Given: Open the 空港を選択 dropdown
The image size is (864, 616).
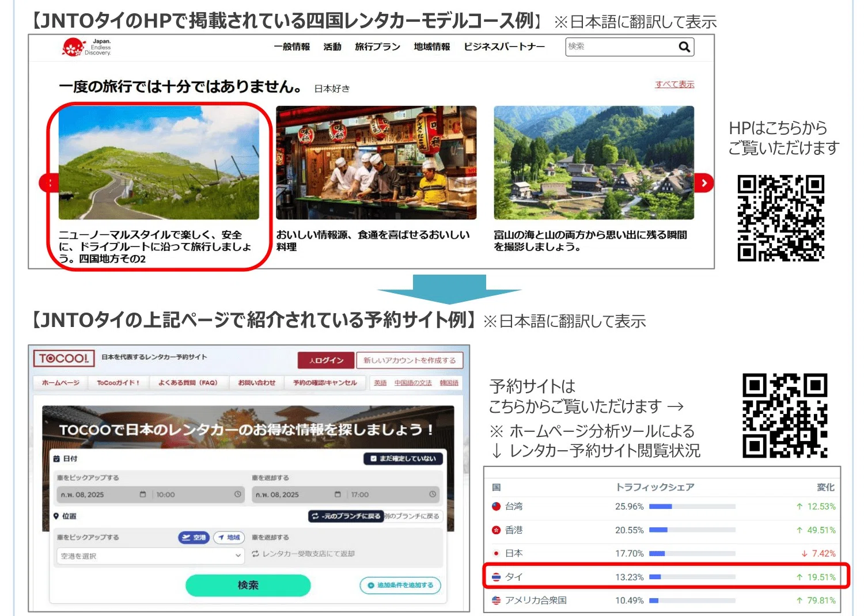Looking at the screenshot, I should 150,556.
